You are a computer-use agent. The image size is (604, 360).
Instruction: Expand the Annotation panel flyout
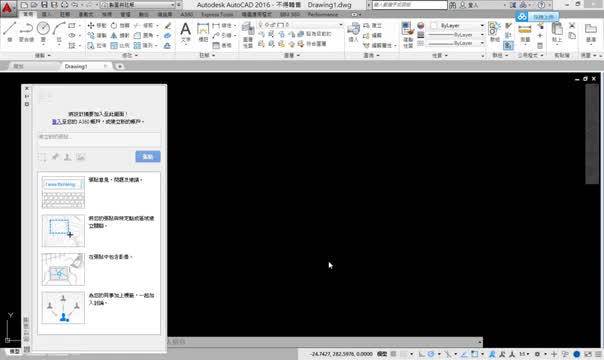[207, 55]
